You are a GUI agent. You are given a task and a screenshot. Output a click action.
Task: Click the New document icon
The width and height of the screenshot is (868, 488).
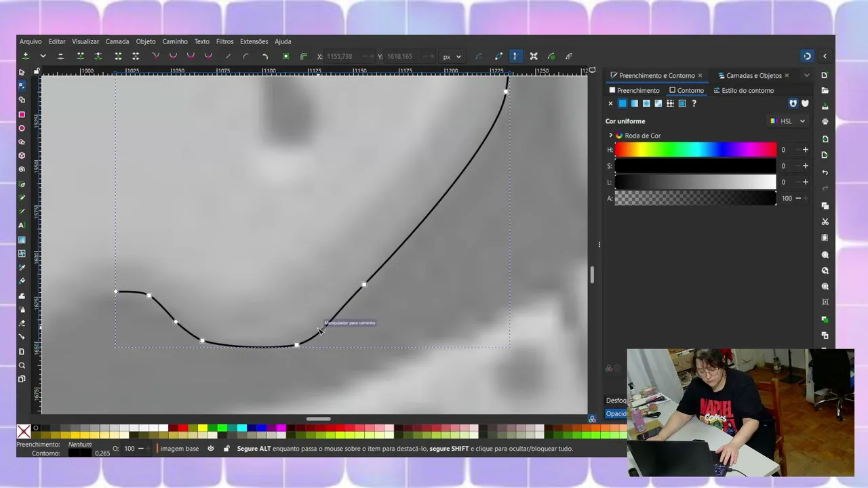tap(825, 75)
